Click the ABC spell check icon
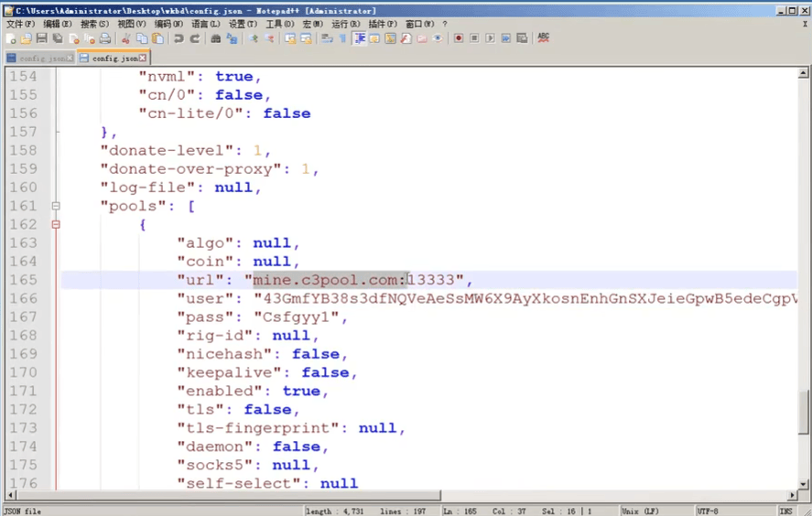 [x=543, y=38]
